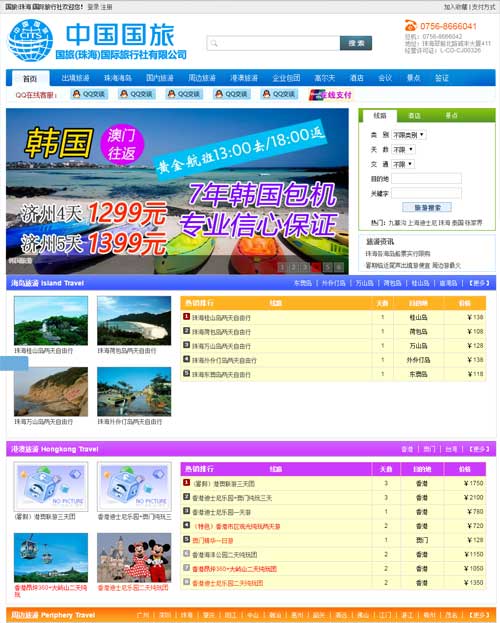The width and height of the screenshot is (500, 623).
Task: Click rank 5 icon beside 澳门精华一日游 row
Action: [x=186, y=540]
